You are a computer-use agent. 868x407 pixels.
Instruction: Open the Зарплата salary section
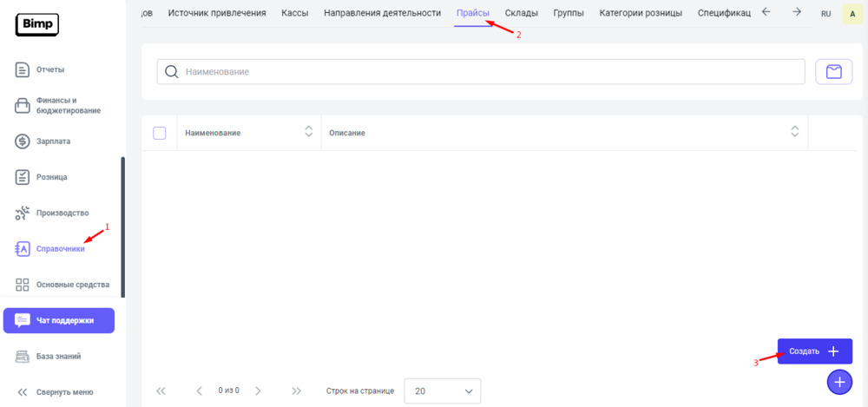pos(53,141)
